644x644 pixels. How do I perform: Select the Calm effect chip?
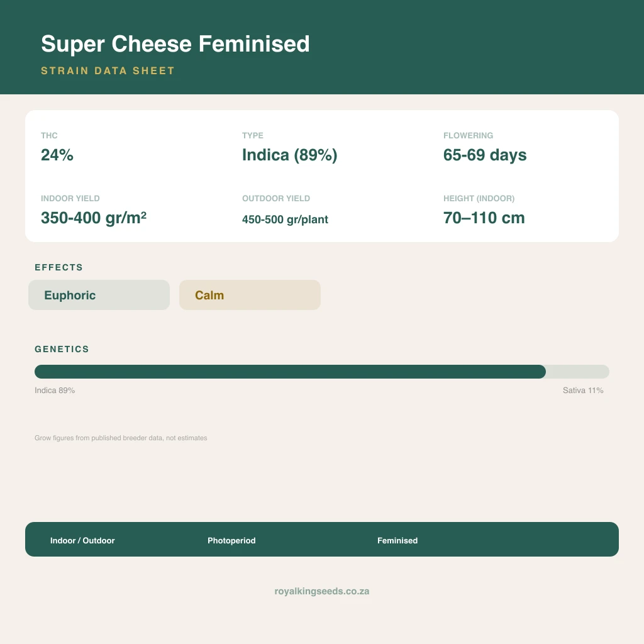(250, 295)
